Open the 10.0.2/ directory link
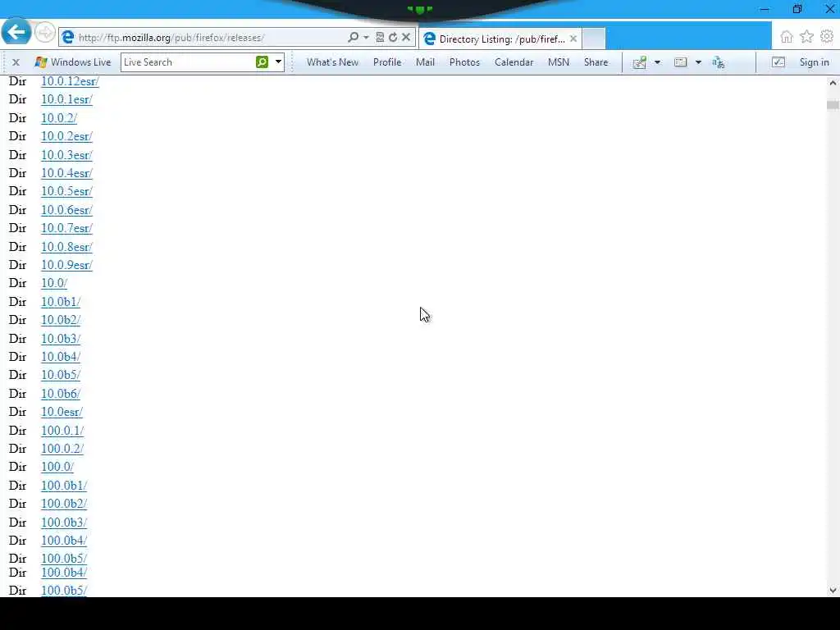This screenshot has height=630, width=840. tap(59, 118)
